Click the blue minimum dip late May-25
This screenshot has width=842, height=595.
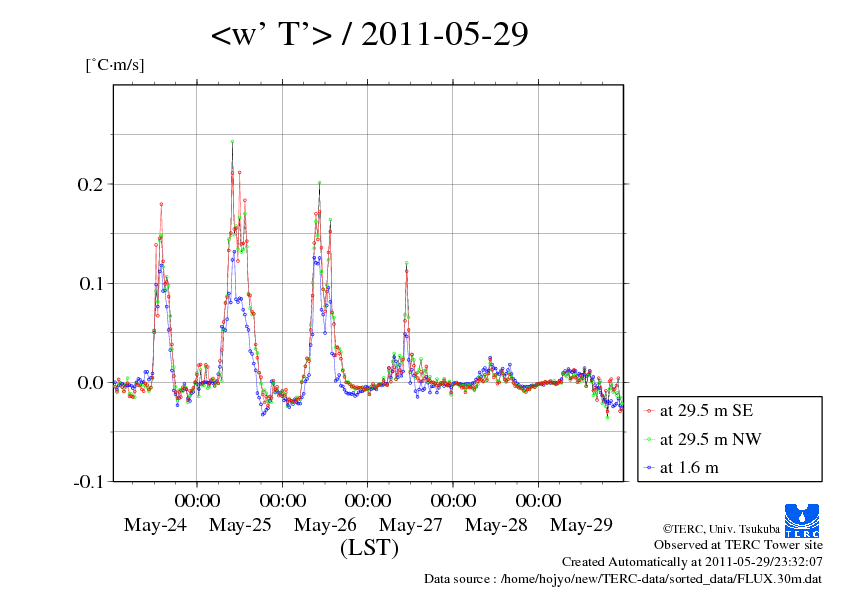(263, 414)
